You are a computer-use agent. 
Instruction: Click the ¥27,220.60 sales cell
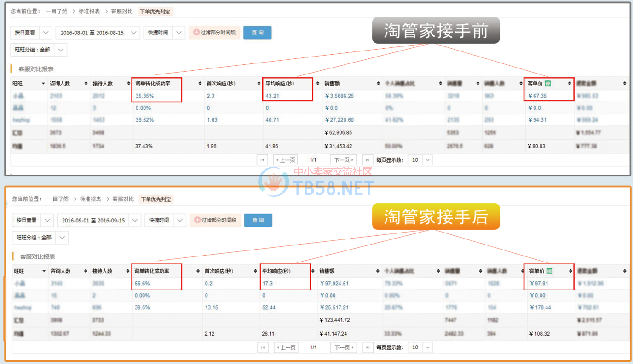(x=339, y=120)
